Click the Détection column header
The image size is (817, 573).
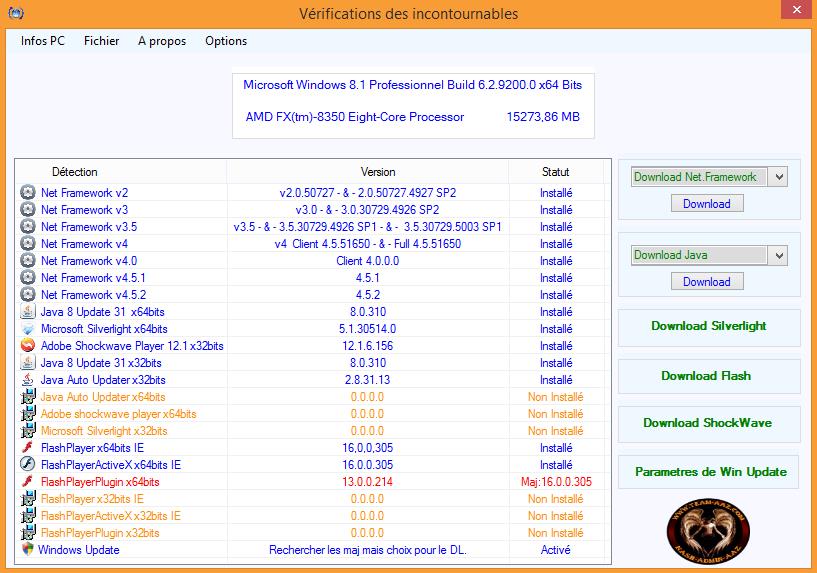coord(75,172)
